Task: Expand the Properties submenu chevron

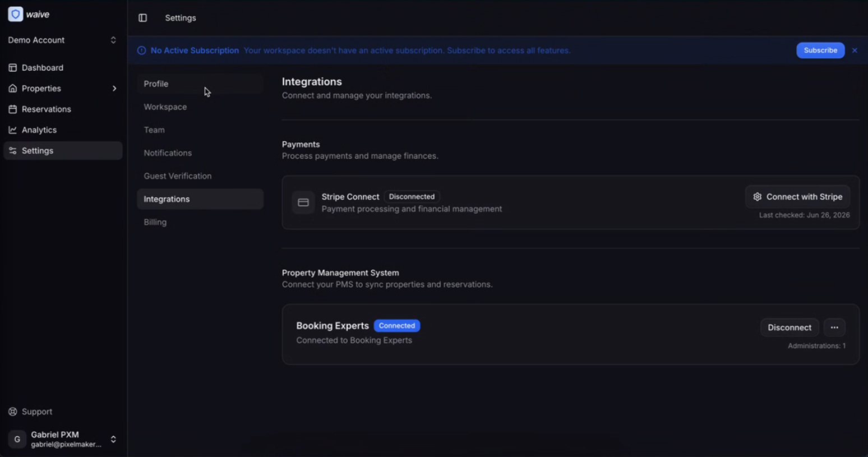Action: click(x=114, y=89)
